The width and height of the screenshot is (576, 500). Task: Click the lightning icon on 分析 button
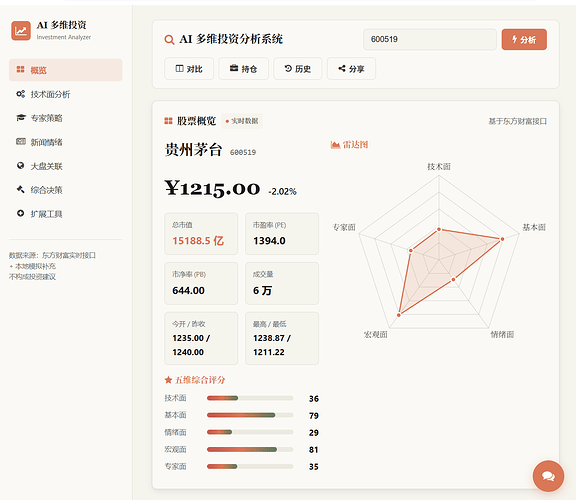(515, 39)
